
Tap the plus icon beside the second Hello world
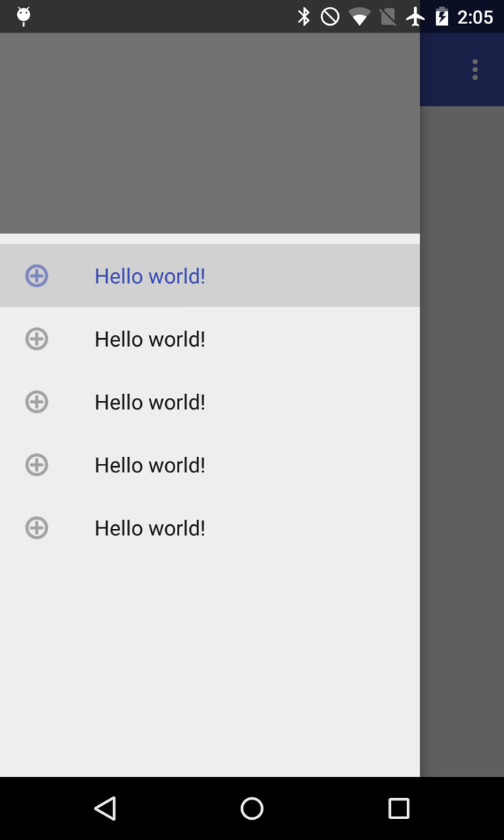pos(36,339)
